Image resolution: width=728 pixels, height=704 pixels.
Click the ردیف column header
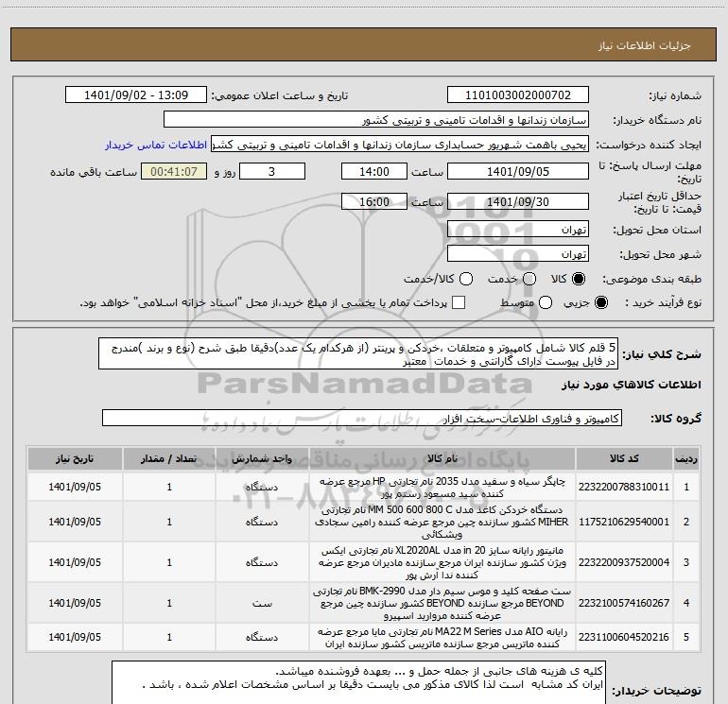point(686,458)
